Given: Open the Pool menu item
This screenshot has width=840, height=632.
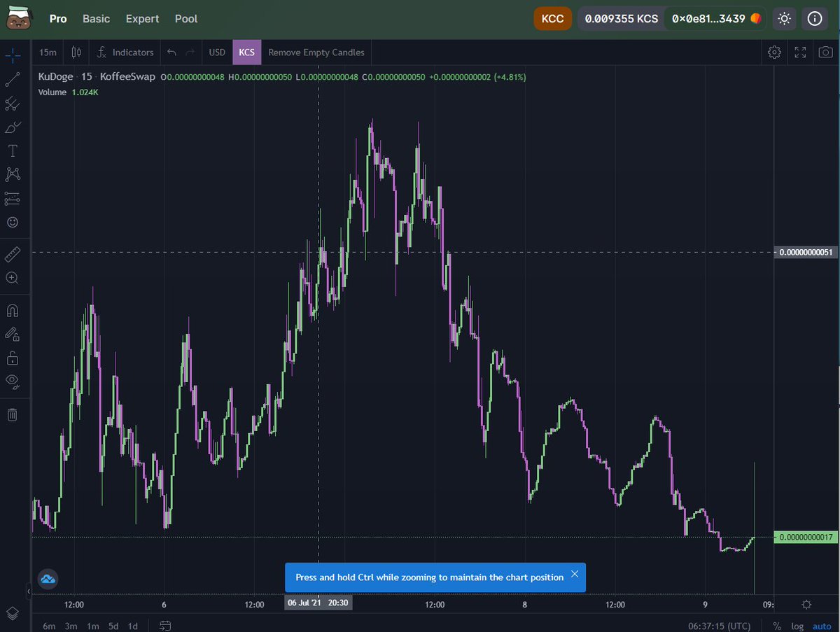Looking at the screenshot, I should click(185, 19).
